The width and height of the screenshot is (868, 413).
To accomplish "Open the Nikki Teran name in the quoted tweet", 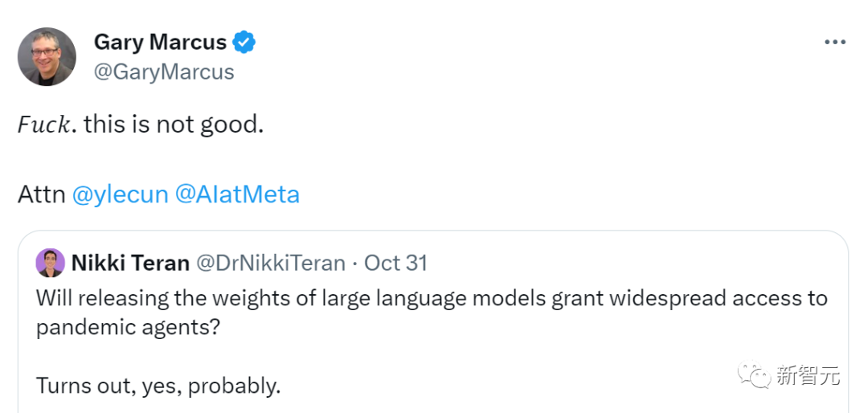I will (x=130, y=263).
